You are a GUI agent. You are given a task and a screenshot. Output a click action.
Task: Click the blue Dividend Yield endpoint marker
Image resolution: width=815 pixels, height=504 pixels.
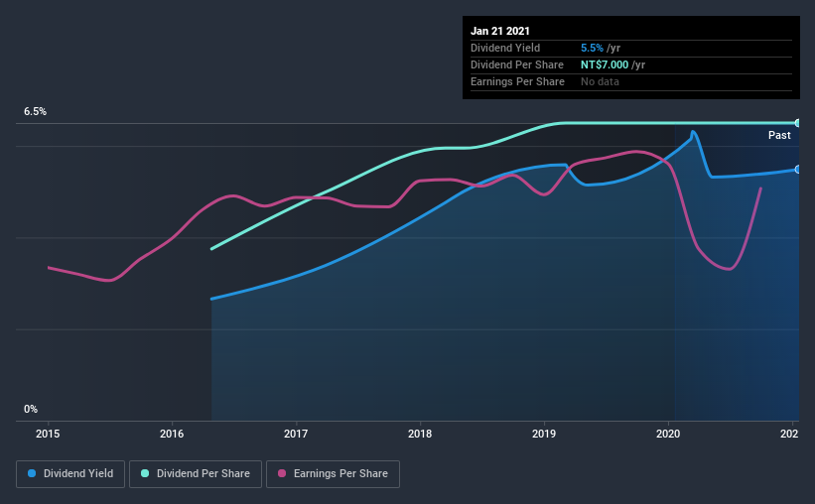[x=798, y=170]
